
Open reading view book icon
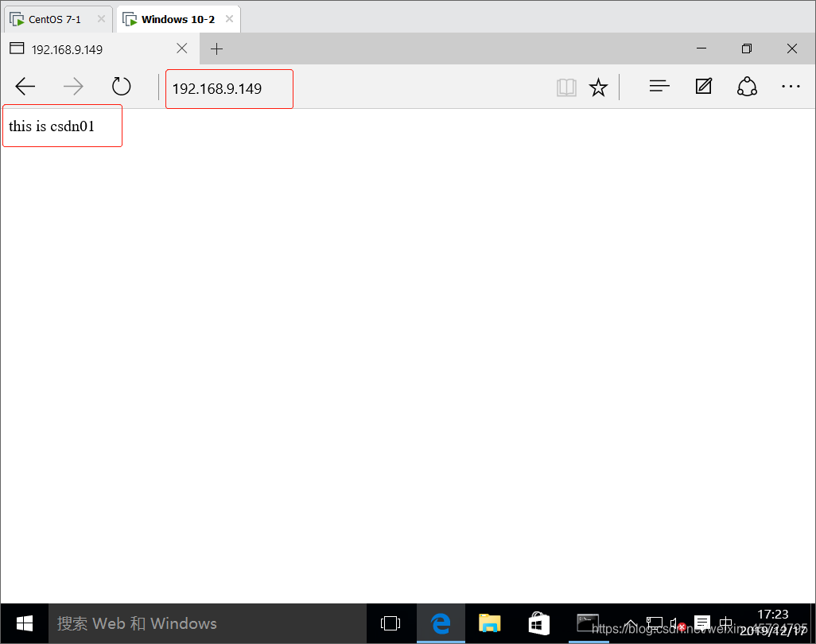coord(566,87)
